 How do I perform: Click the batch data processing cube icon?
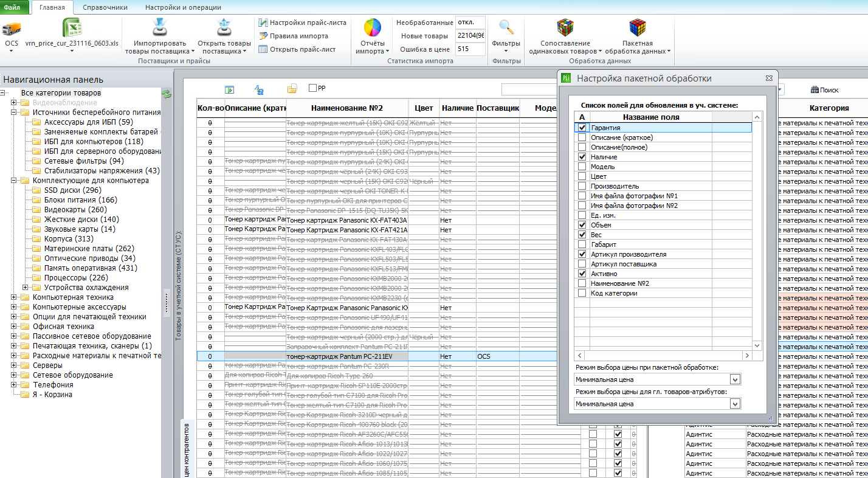[638, 28]
